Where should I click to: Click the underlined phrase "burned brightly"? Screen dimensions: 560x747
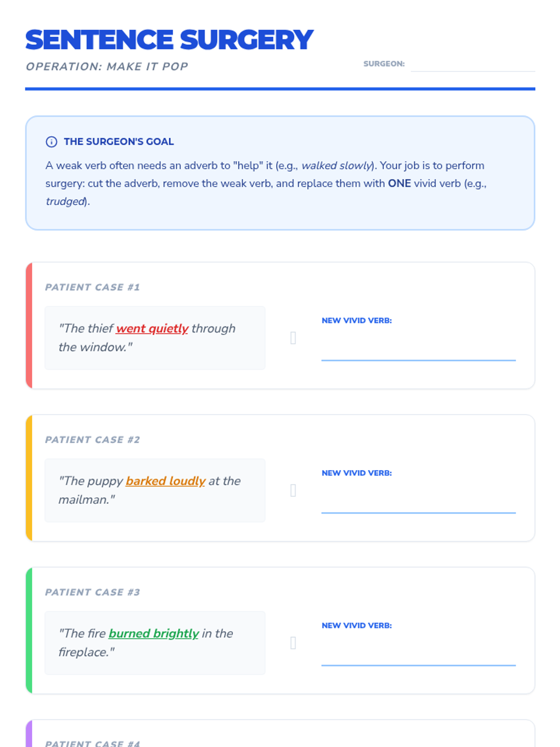(x=154, y=634)
